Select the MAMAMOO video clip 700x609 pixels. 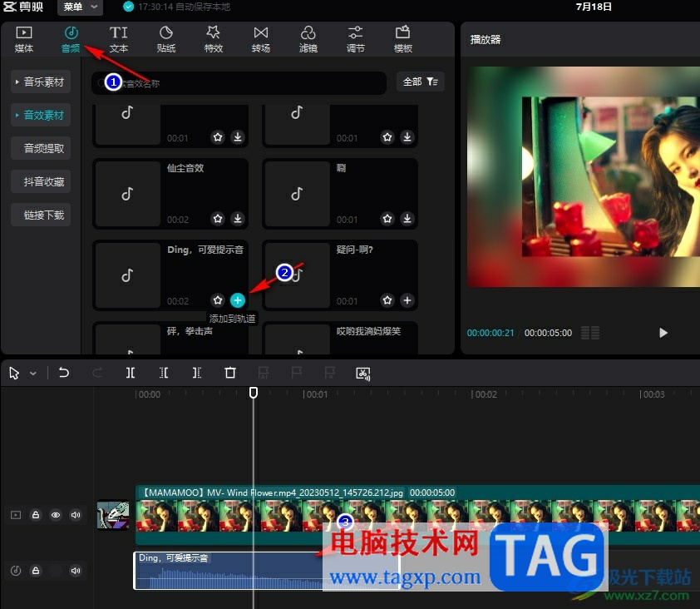pyautogui.click(x=417, y=515)
